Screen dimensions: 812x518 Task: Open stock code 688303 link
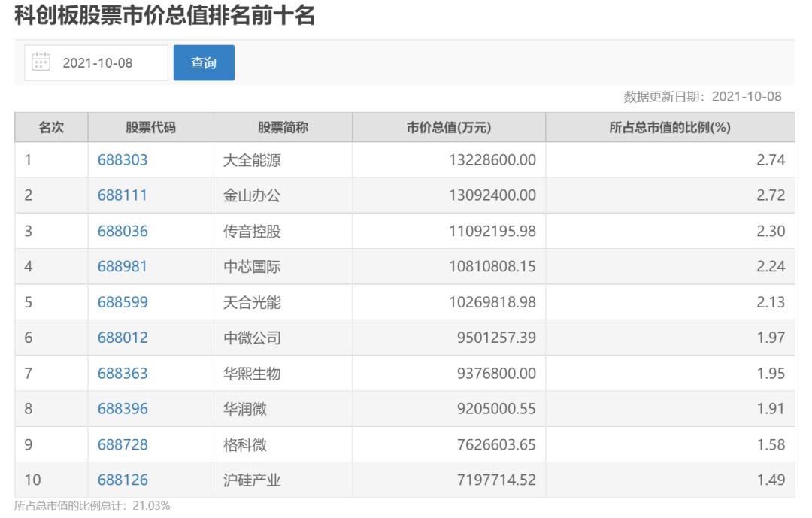point(123,160)
